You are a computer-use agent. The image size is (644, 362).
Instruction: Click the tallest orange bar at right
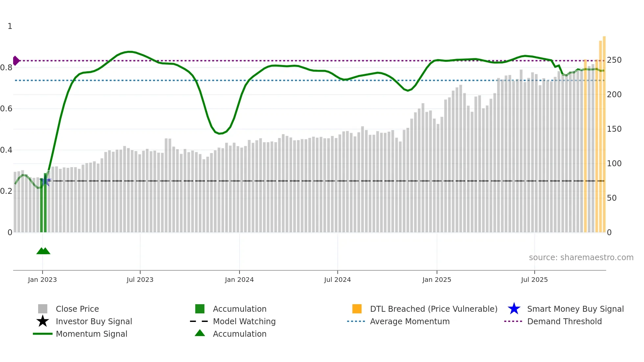coord(604,131)
